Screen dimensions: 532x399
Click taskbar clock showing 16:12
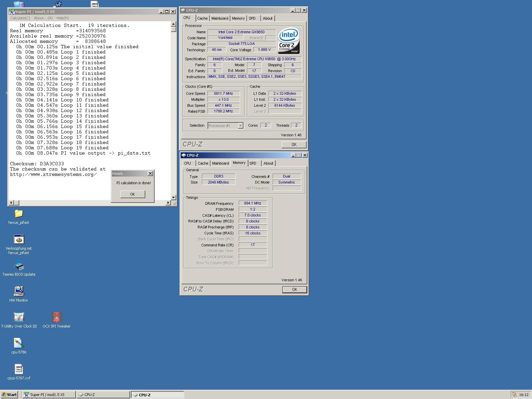[x=524, y=395]
